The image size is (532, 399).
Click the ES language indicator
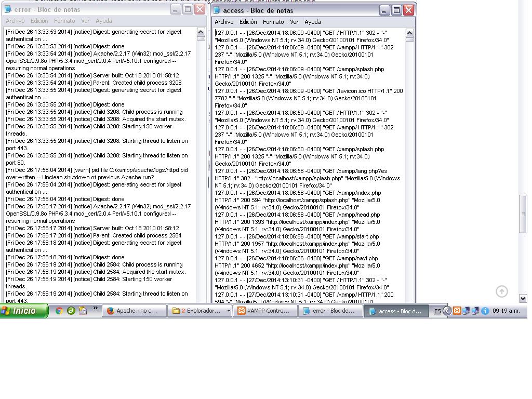437,311
